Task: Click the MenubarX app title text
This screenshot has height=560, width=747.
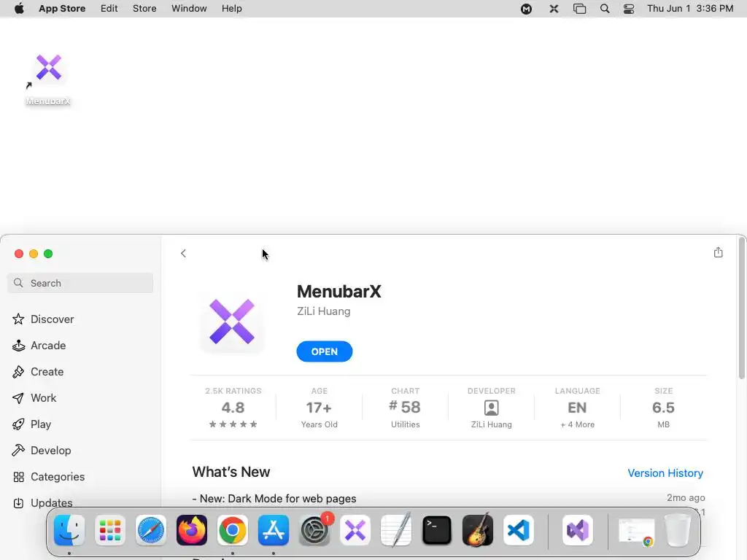Action: [x=338, y=292]
